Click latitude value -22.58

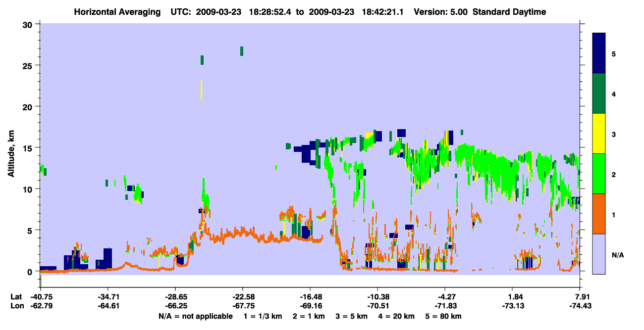tap(243, 297)
